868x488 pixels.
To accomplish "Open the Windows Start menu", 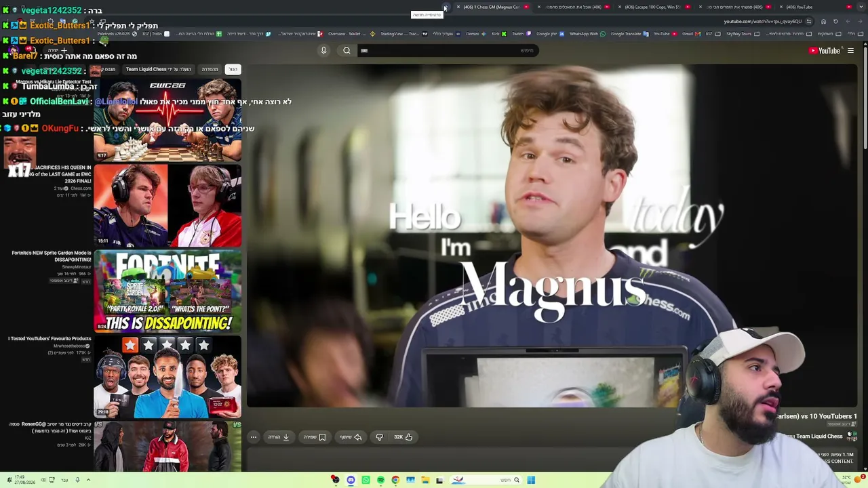I will point(531,480).
